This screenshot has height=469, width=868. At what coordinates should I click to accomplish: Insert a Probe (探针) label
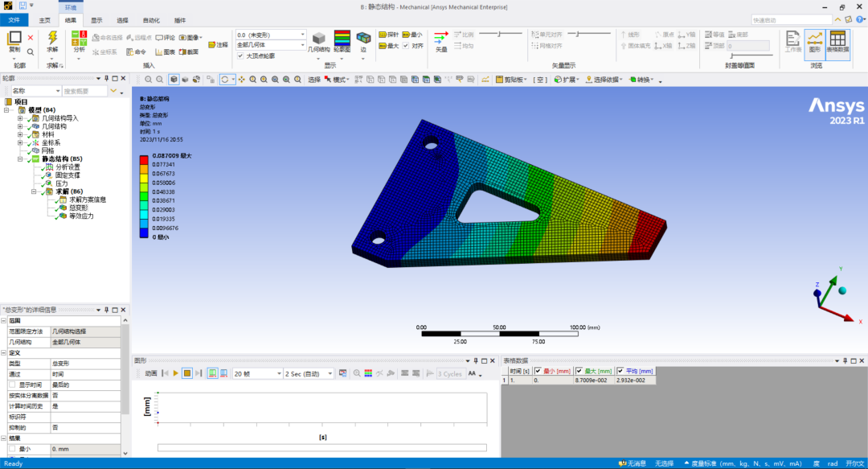[389, 35]
